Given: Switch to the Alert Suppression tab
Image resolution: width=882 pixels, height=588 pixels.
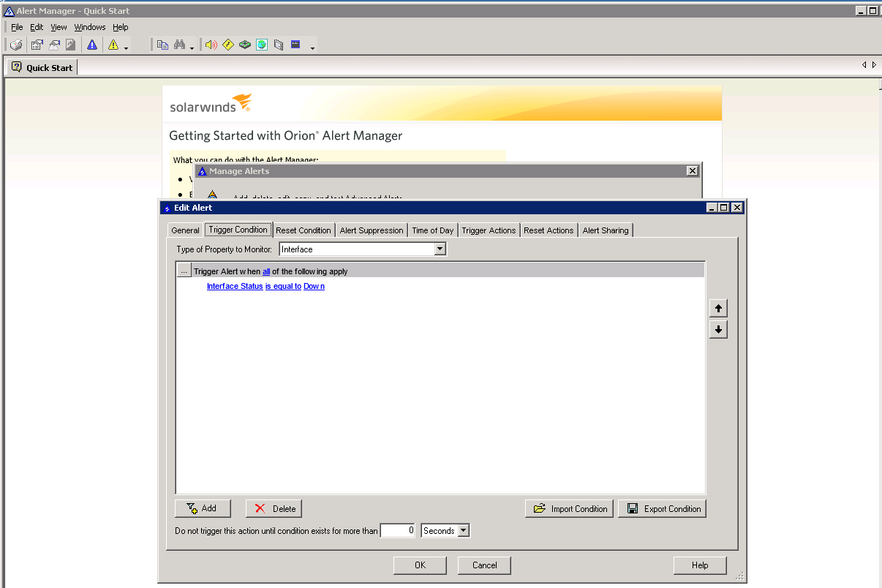Looking at the screenshot, I should pyautogui.click(x=372, y=230).
